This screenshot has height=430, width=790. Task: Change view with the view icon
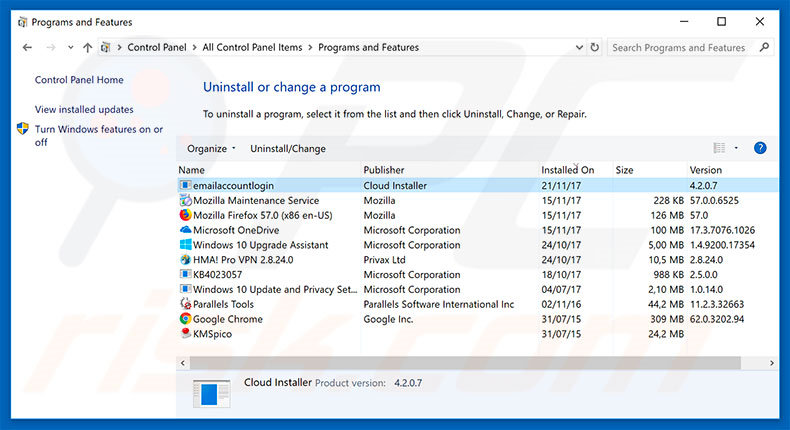pos(719,148)
